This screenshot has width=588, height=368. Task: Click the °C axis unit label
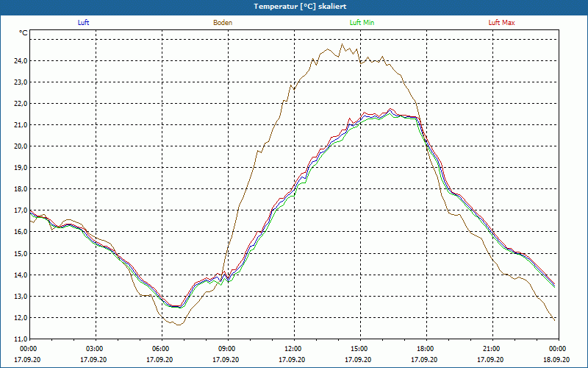click(x=24, y=33)
